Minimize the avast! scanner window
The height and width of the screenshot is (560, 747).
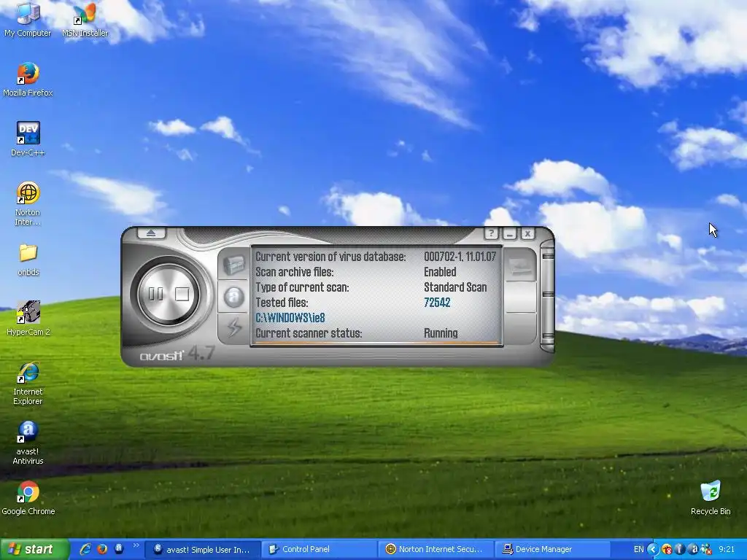pyautogui.click(x=509, y=233)
